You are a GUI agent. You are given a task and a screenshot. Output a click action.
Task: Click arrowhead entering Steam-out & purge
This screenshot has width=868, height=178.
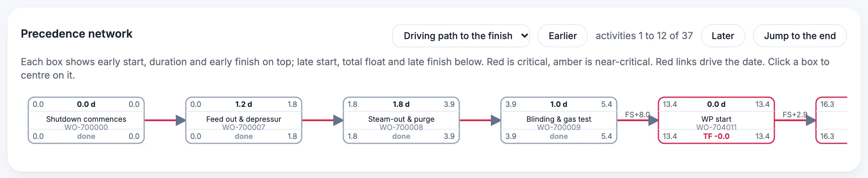pos(338,120)
